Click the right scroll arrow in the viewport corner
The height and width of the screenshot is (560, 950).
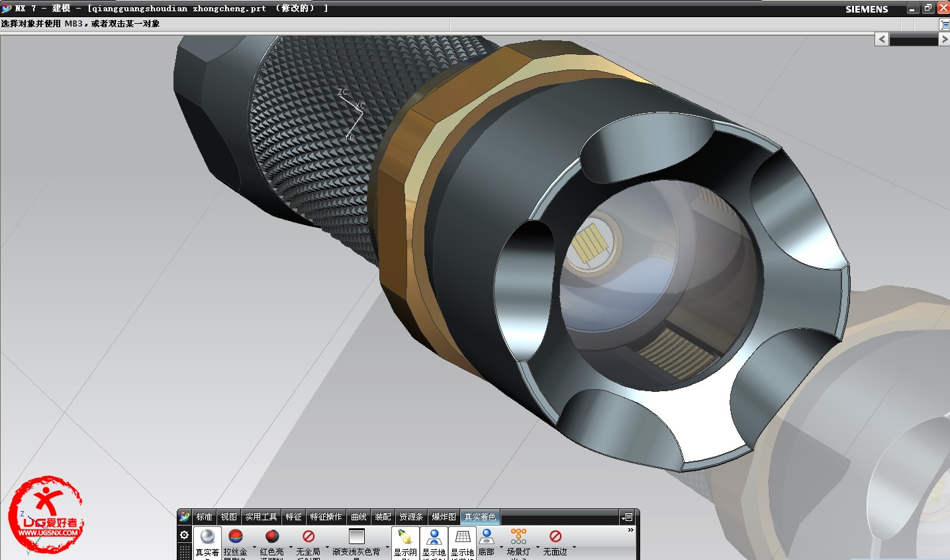click(x=945, y=39)
